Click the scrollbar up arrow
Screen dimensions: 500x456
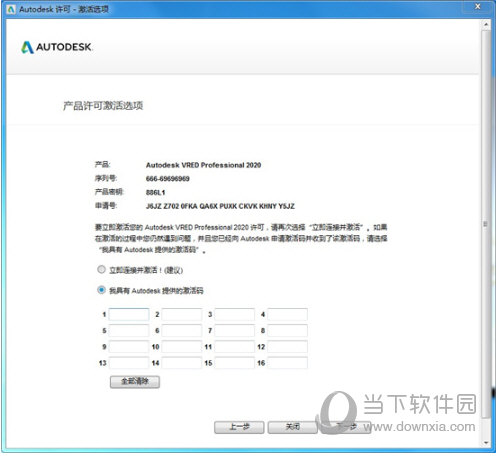pos(486,24)
